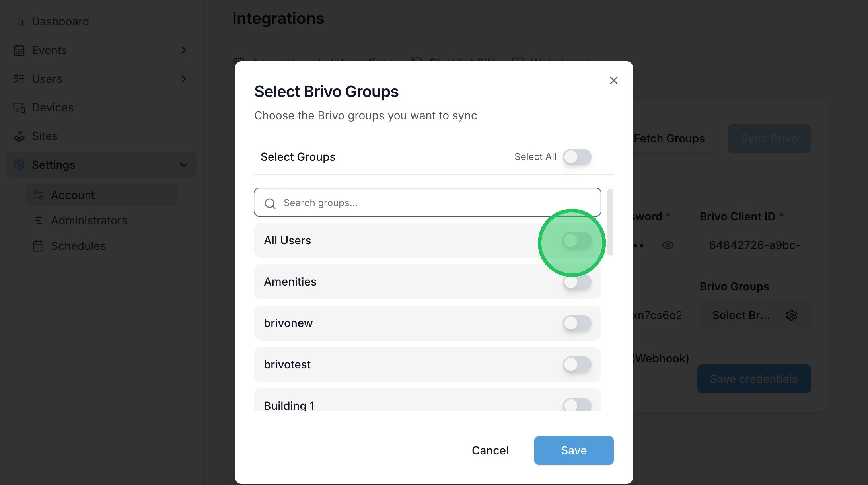Enable the brivonew group toggle
Image resolution: width=868 pixels, height=485 pixels.
[577, 323]
